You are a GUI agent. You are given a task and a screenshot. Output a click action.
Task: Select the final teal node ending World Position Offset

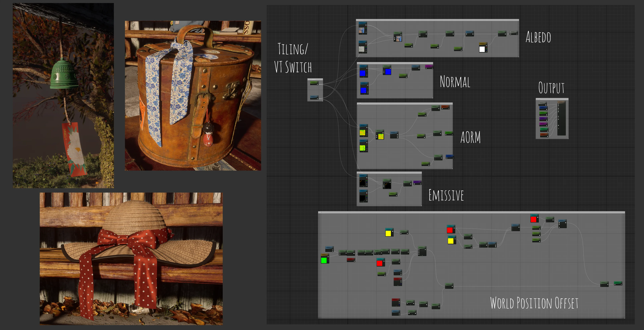pos(618,283)
